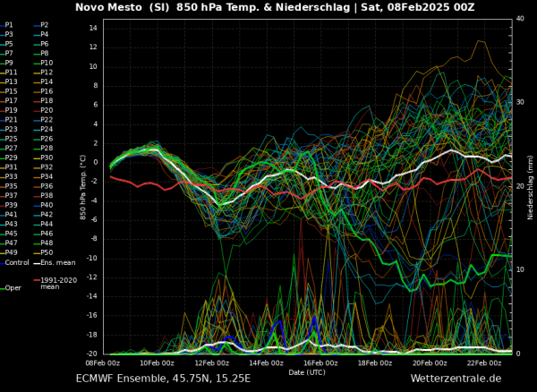
Task: Click the 14 temperature axis tick label
Action: pos(93,28)
